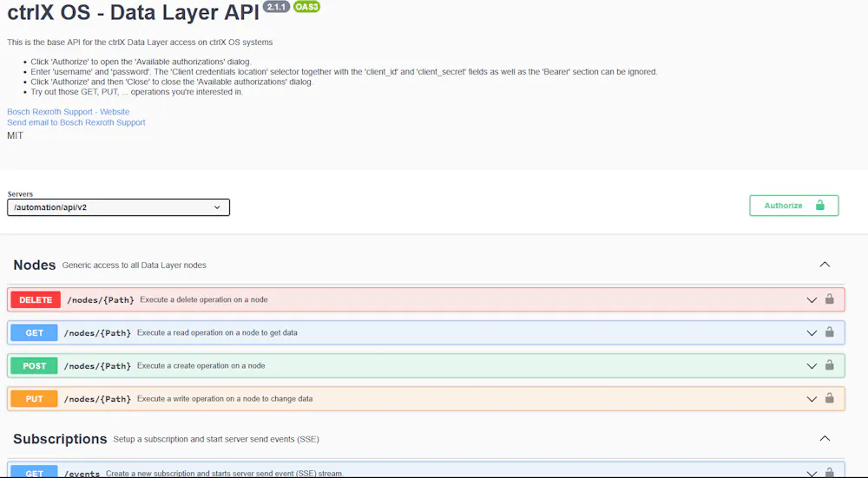
Task: Expand PUT /nodes/{Path} with its chevron
Action: point(812,399)
